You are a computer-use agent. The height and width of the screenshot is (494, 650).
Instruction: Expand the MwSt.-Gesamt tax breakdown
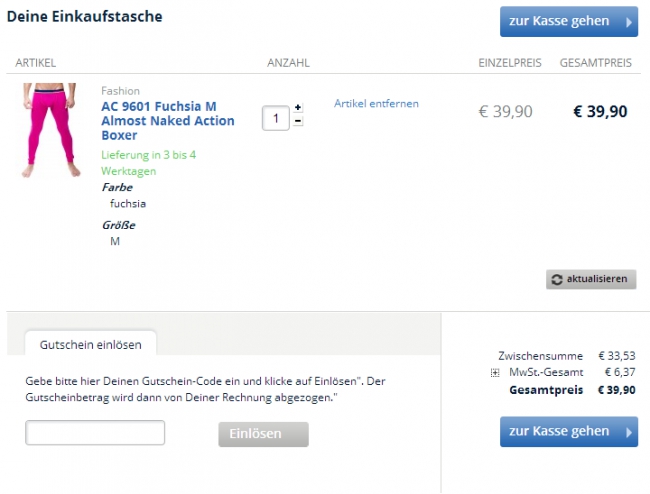pyautogui.click(x=495, y=373)
